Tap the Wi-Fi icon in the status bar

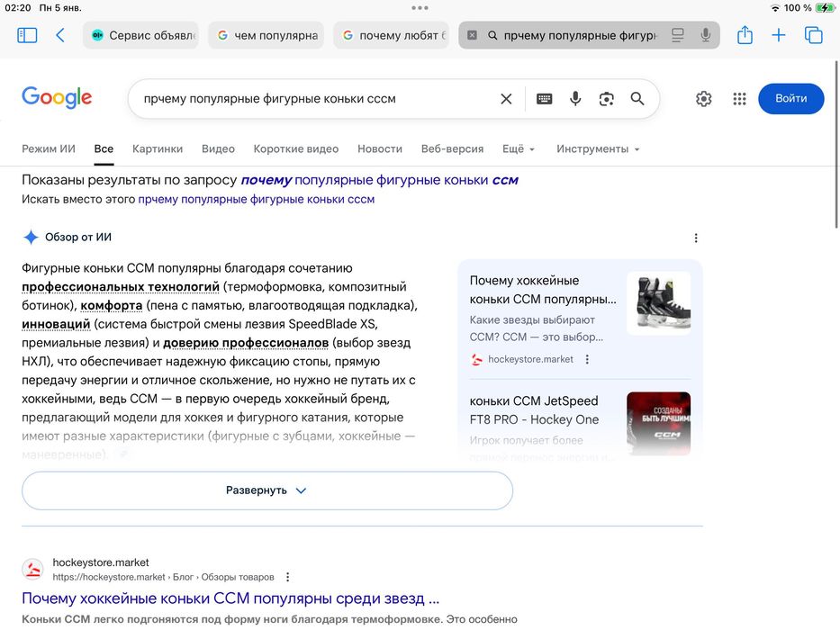pyautogui.click(x=774, y=8)
